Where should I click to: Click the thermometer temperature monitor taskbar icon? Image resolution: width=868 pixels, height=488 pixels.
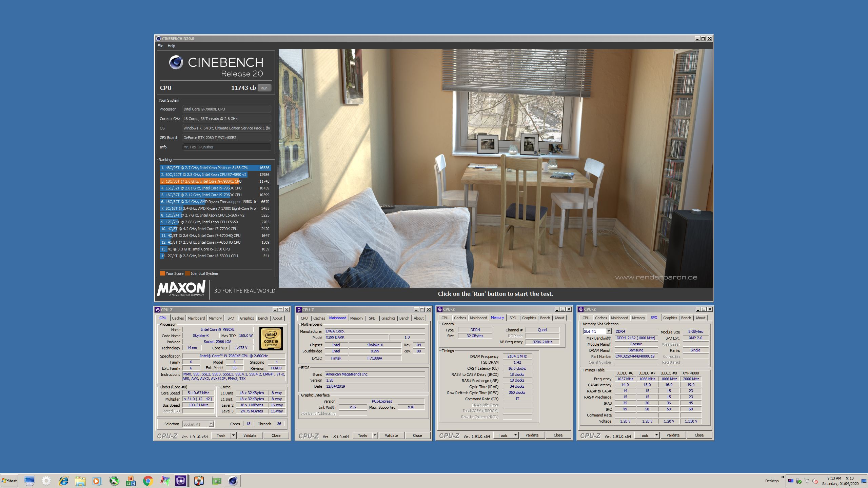199,481
